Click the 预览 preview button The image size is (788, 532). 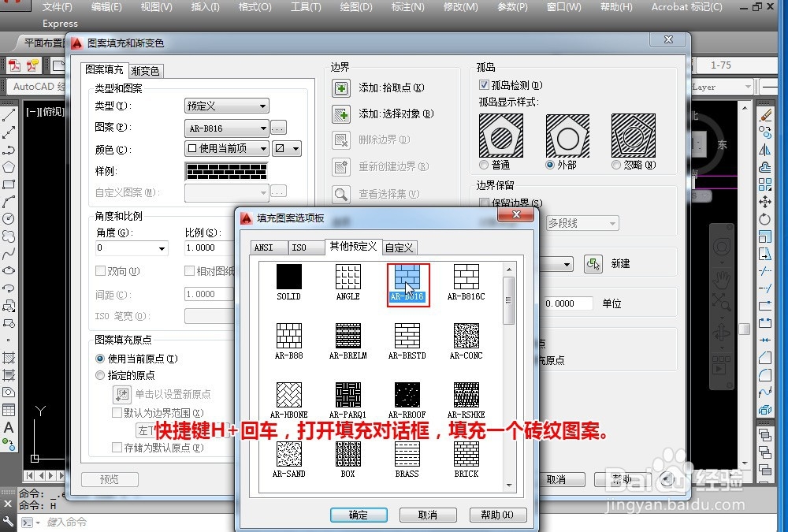click(109, 478)
